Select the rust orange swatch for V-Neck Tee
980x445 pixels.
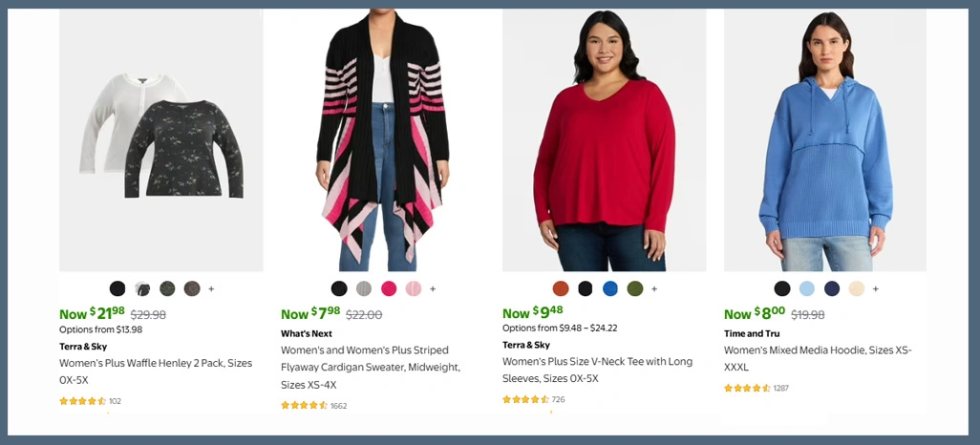click(x=561, y=288)
